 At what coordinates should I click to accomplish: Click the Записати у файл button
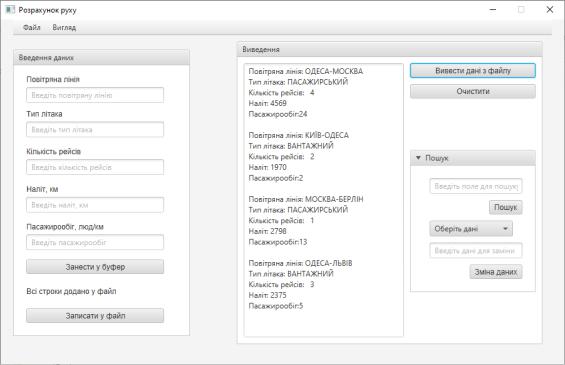pyautogui.click(x=95, y=316)
